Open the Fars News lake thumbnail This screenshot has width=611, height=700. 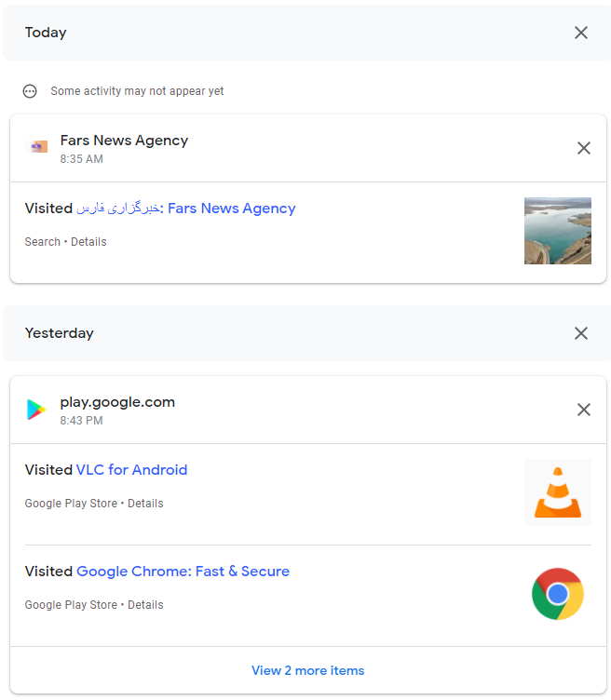(x=557, y=231)
